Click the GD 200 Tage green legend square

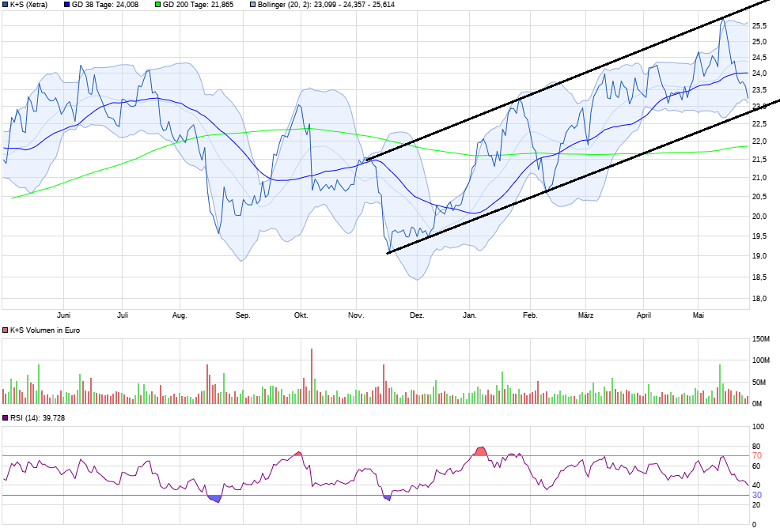tap(157, 5)
